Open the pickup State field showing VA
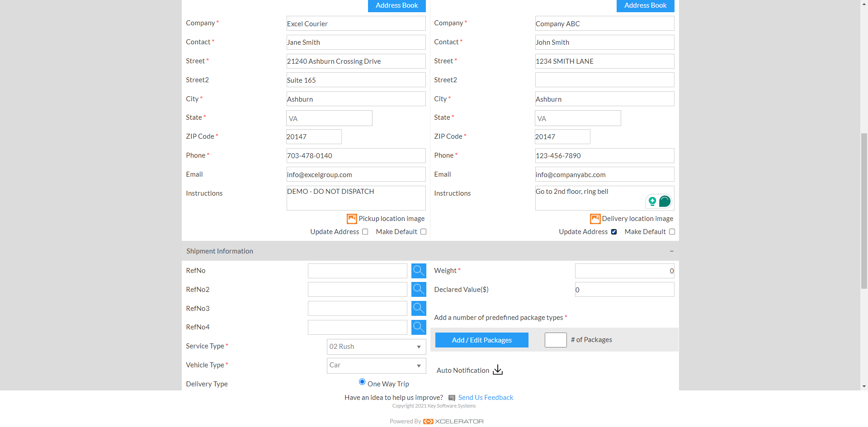The height and width of the screenshot is (427, 868). [x=329, y=118]
